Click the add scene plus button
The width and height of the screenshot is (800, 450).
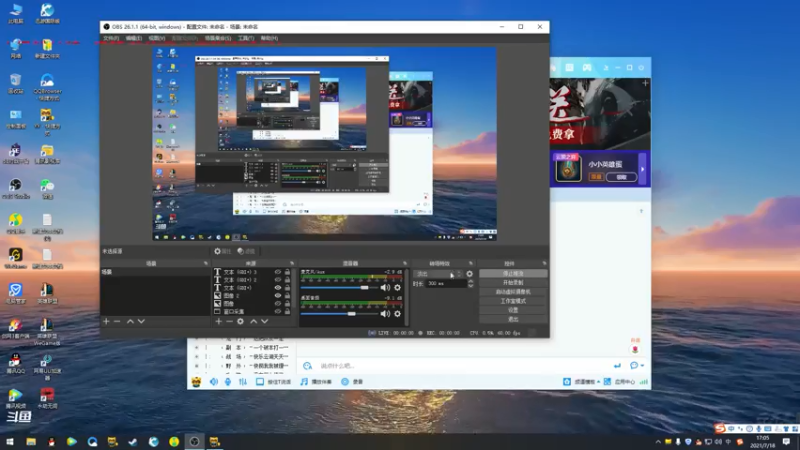pos(106,321)
